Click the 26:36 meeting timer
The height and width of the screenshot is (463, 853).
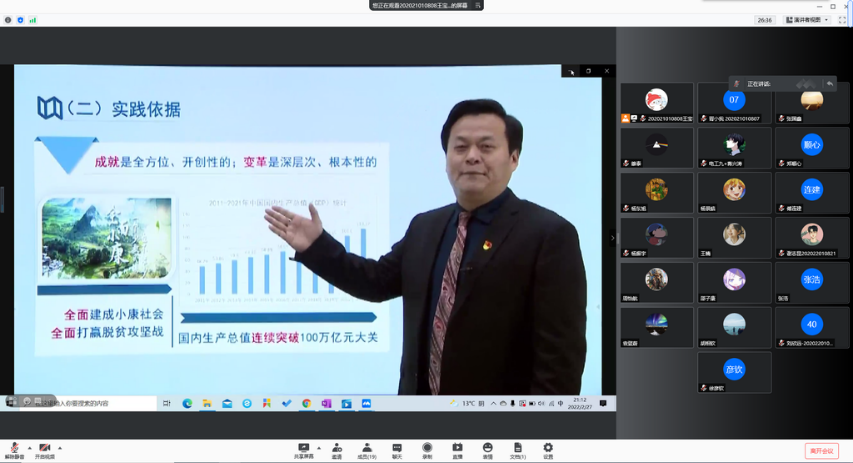[764, 20]
